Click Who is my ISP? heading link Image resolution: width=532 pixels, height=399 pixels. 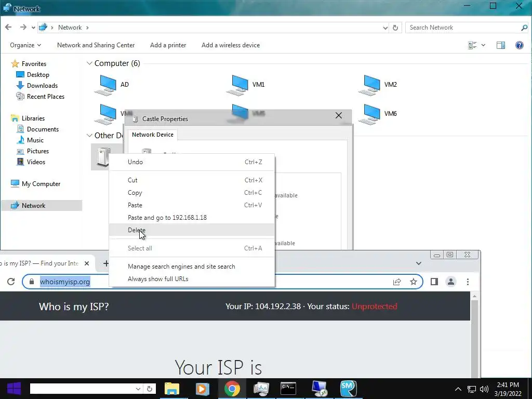[74, 307]
